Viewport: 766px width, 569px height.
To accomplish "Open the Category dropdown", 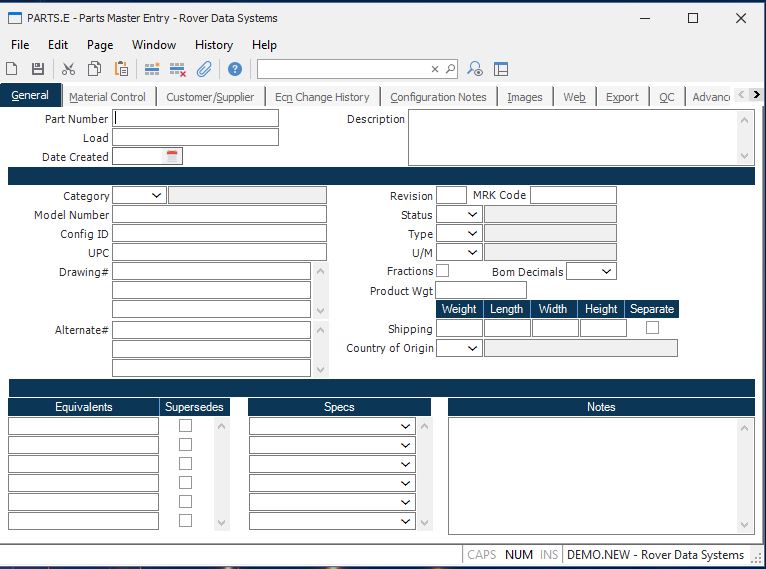I will click(155, 196).
